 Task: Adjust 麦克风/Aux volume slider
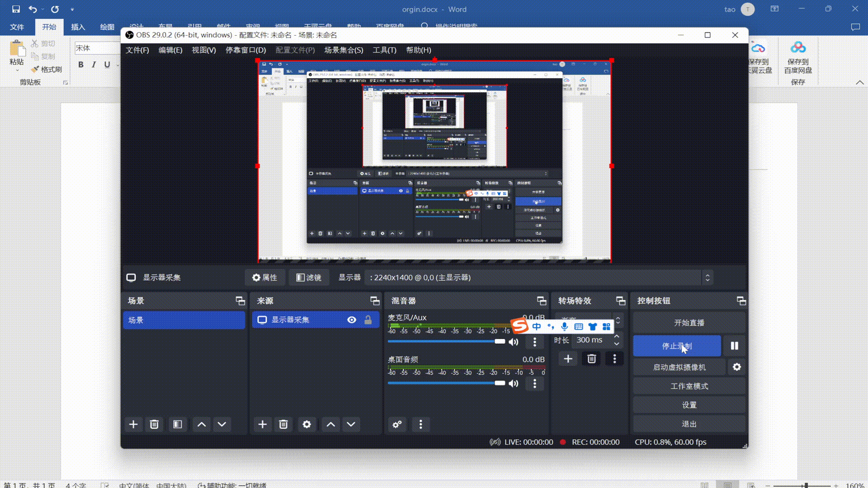coord(446,342)
